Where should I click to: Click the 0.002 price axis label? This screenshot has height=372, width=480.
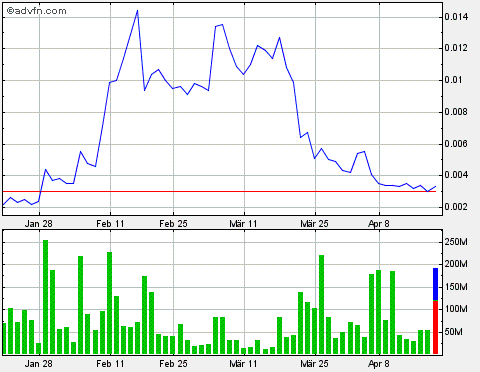tap(456, 207)
